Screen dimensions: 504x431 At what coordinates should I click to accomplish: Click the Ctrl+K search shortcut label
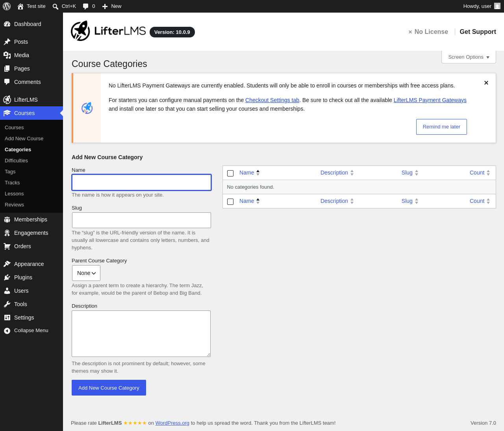pos(69,6)
